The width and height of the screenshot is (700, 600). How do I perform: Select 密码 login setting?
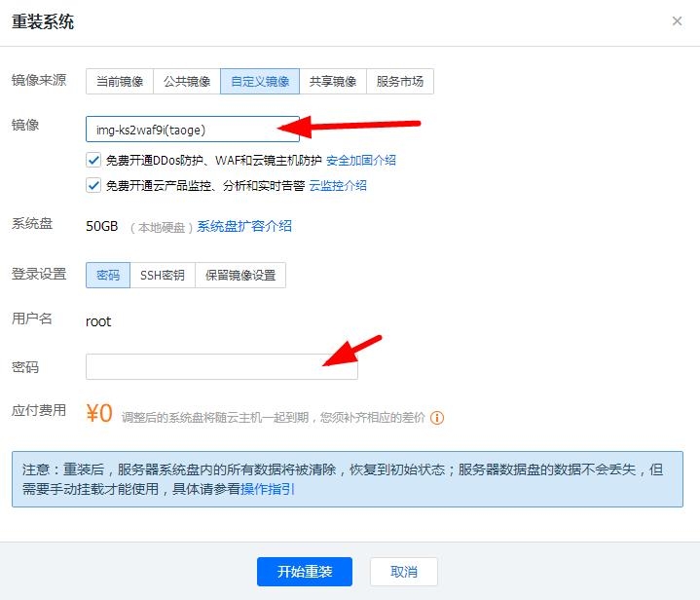[x=108, y=276]
